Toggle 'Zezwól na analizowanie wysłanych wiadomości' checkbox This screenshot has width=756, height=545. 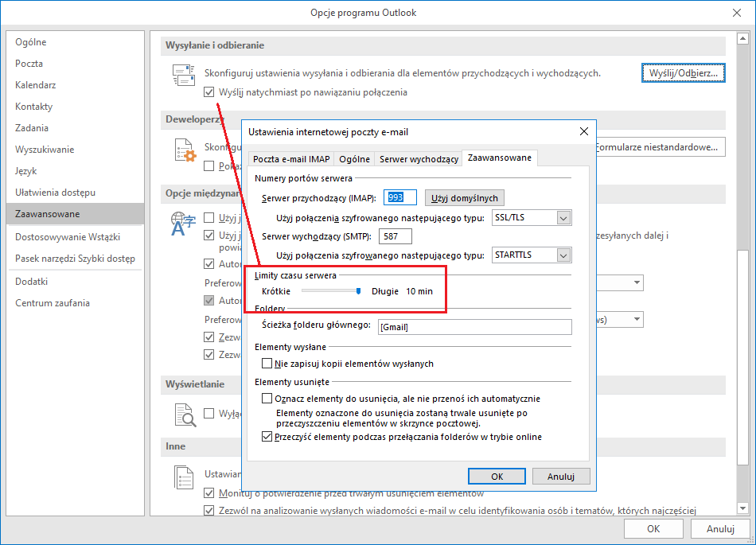tap(208, 510)
